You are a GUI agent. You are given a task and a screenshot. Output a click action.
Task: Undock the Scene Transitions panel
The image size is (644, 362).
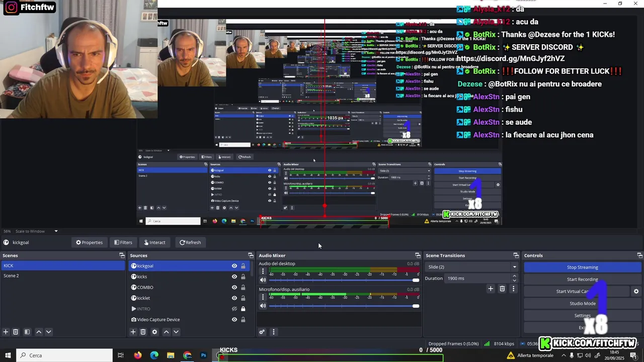516,255
